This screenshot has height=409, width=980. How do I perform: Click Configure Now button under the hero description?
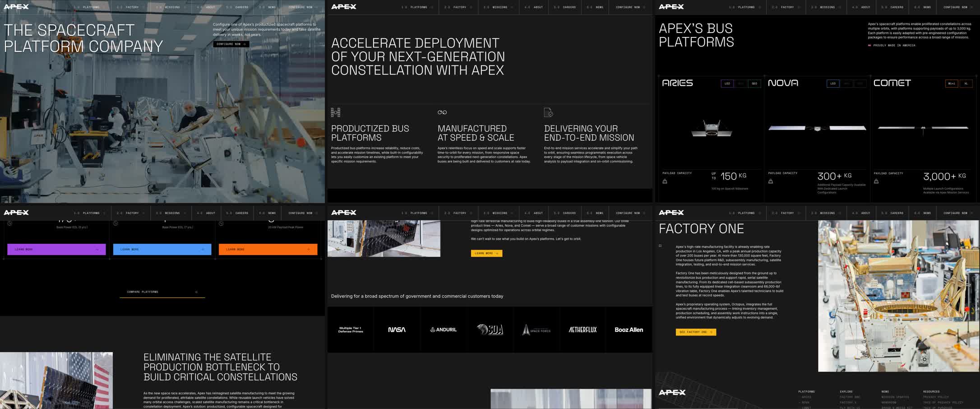point(231,44)
